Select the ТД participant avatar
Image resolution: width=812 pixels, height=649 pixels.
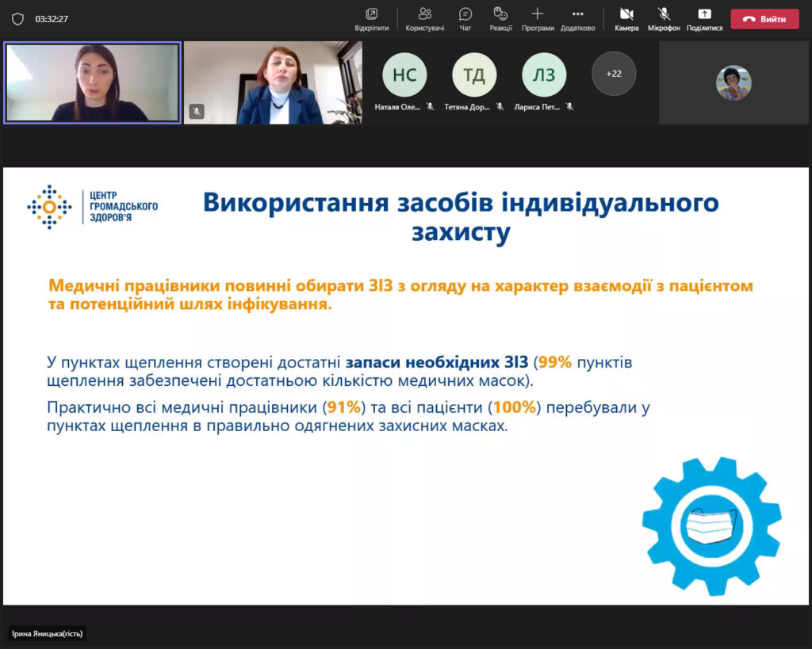474,75
